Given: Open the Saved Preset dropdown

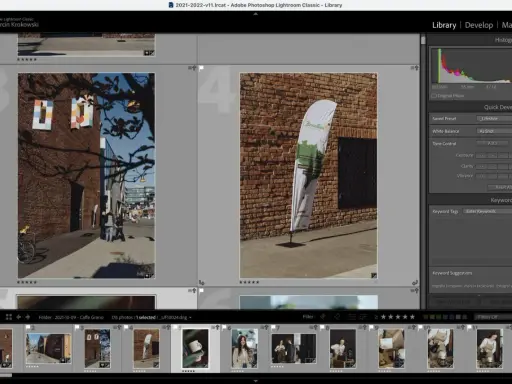Looking at the screenshot, I should [495, 119].
